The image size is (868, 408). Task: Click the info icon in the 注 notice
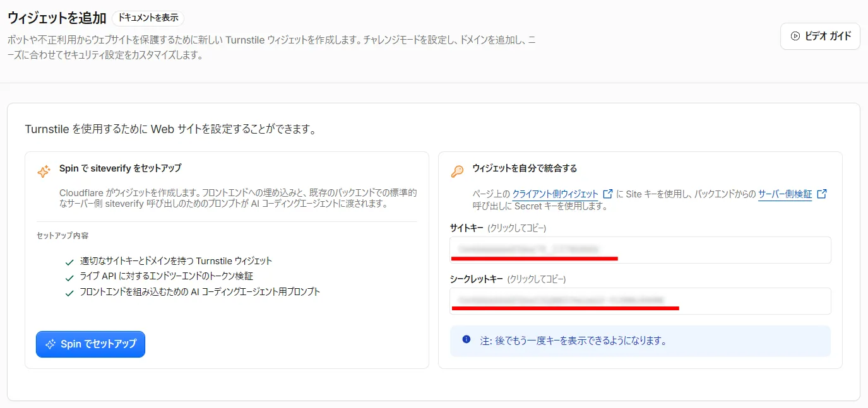click(x=467, y=339)
